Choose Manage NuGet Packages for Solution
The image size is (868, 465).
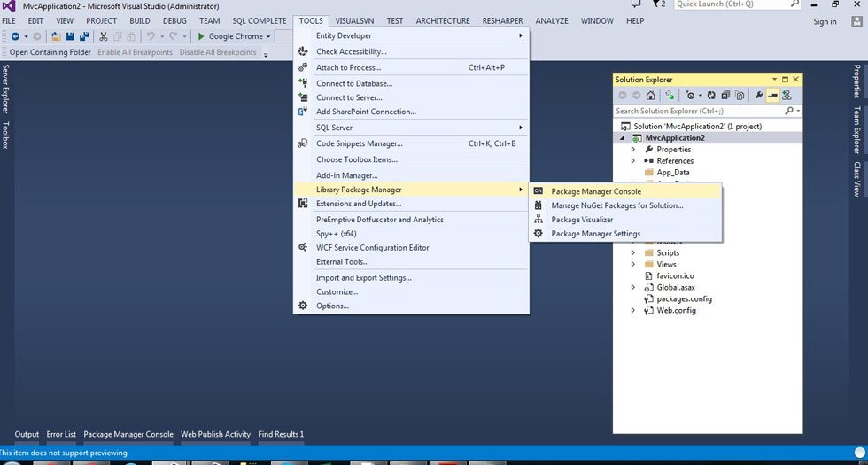pos(616,205)
